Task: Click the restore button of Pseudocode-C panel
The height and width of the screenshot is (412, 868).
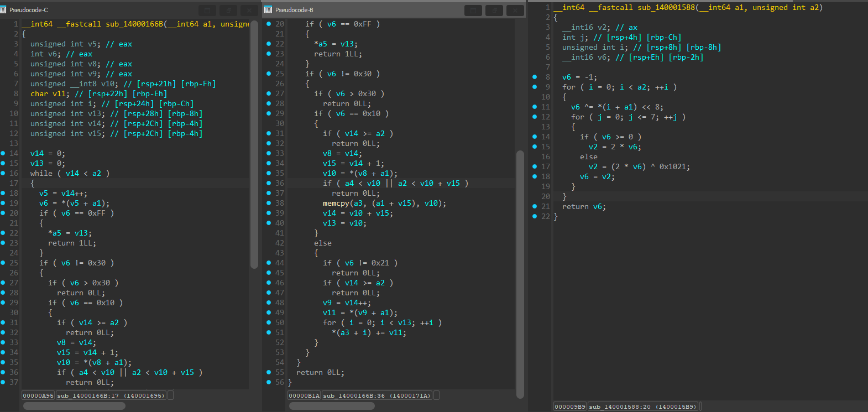Action: [228, 10]
